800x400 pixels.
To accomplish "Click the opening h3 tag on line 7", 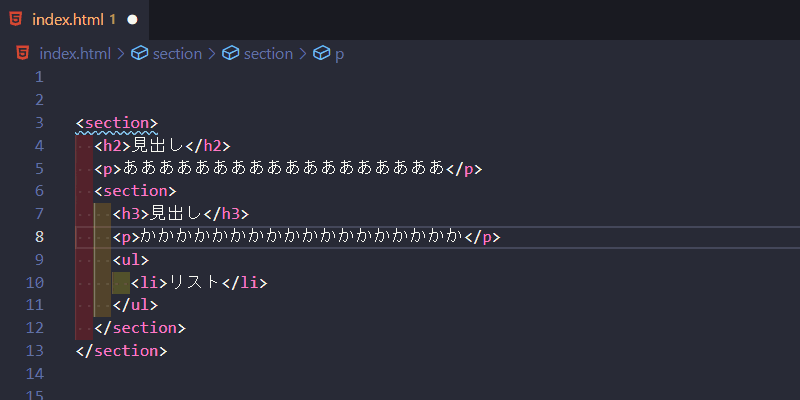I will (x=131, y=214).
